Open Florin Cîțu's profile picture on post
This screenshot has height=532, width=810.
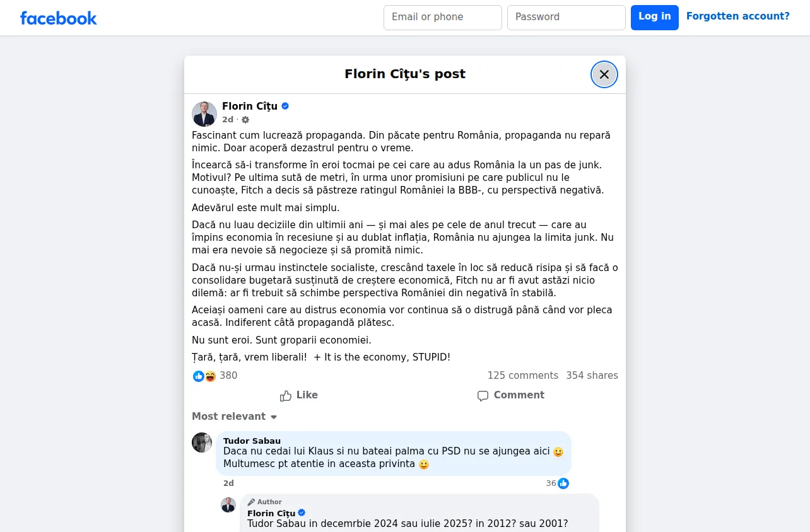[x=204, y=114]
